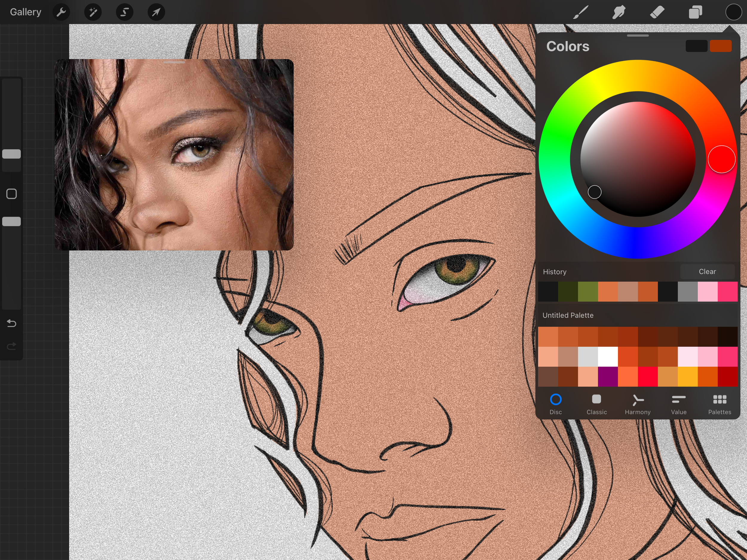Open the Layers panel
Image resolution: width=747 pixels, height=560 pixels.
tap(695, 13)
